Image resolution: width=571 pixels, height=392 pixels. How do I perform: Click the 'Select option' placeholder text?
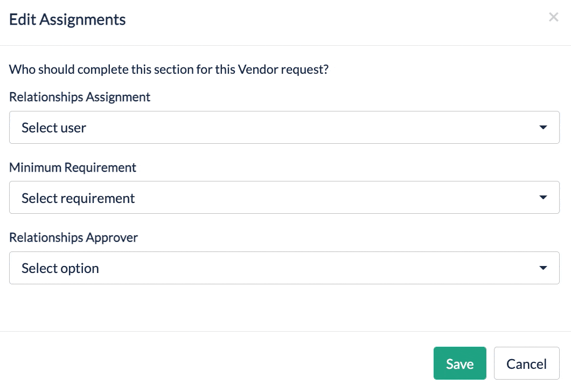60,268
